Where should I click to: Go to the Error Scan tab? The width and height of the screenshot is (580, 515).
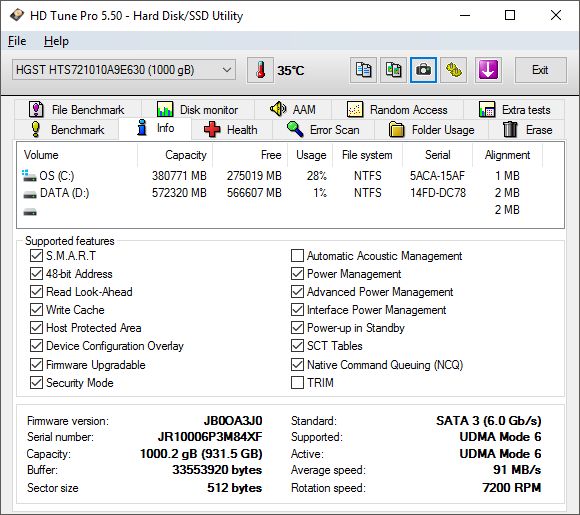point(323,130)
